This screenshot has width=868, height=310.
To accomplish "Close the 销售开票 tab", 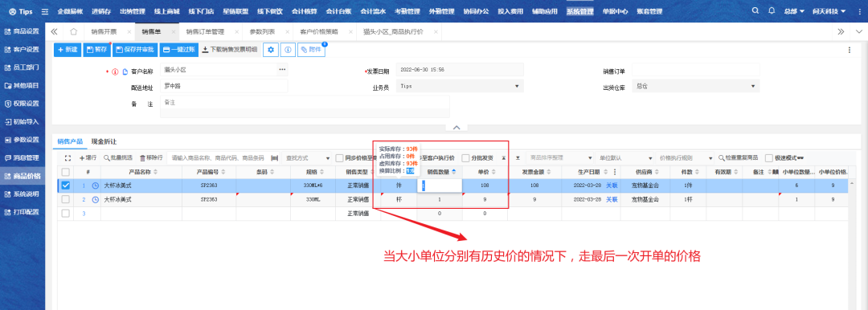I will 129,32.
